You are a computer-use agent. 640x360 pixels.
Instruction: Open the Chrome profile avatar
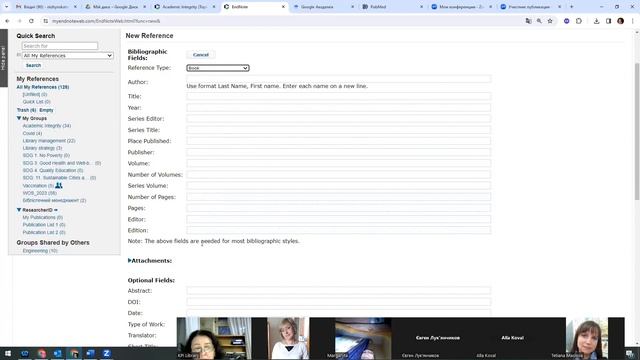620,21
